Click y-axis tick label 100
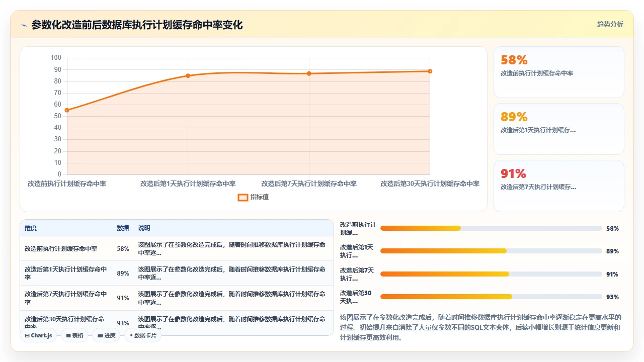The height and width of the screenshot is (362, 644). tap(56, 58)
